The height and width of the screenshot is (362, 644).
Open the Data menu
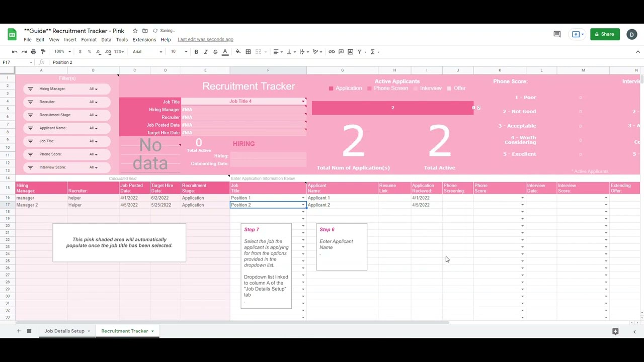(106, 40)
